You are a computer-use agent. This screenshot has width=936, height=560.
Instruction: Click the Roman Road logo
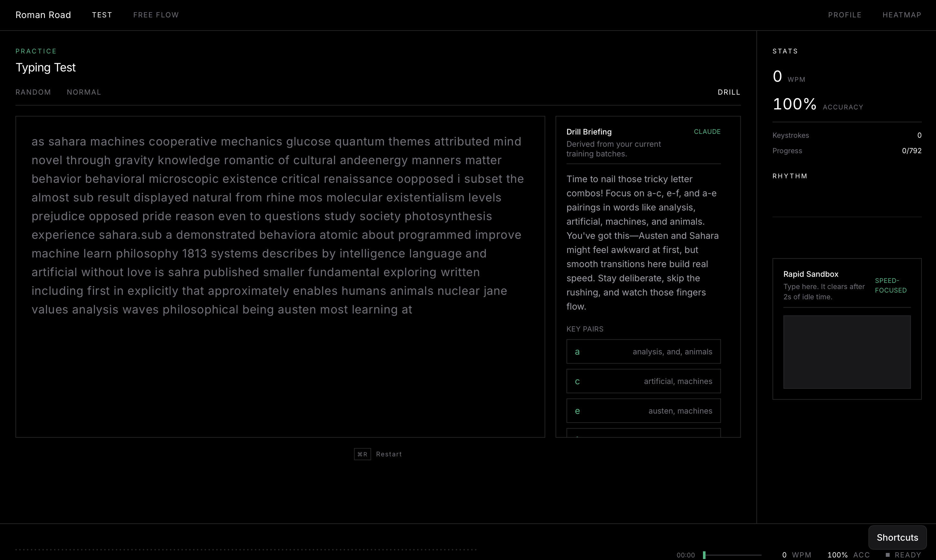point(43,15)
